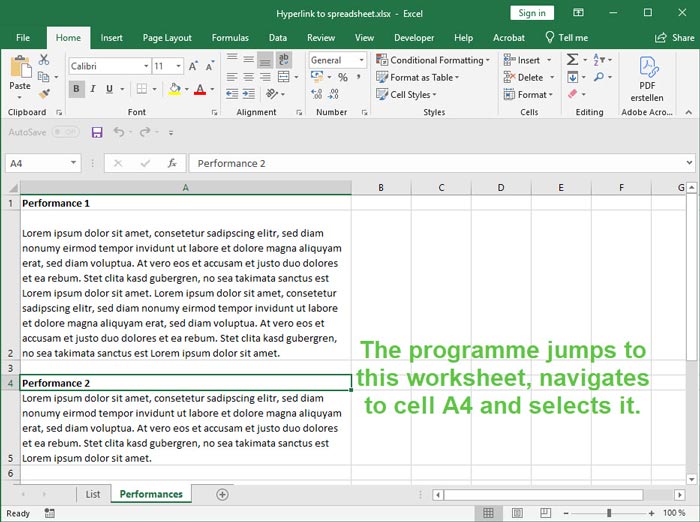Apply Comma Style format
The height and width of the screenshot is (522, 700).
(x=358, y=77)
